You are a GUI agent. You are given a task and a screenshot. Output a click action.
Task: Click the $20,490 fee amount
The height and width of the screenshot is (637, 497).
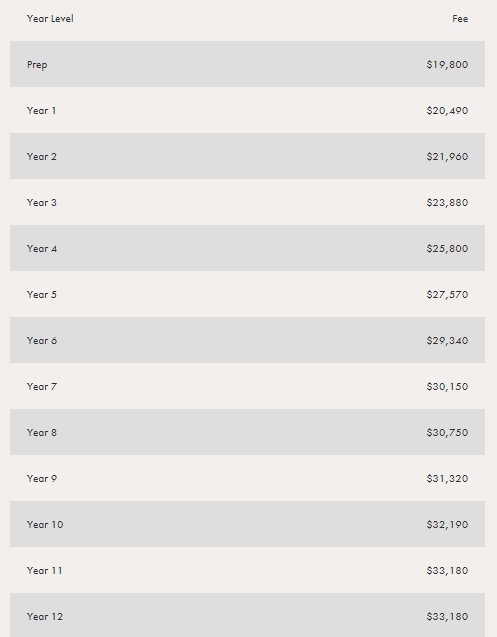click(x=447, y=110)
